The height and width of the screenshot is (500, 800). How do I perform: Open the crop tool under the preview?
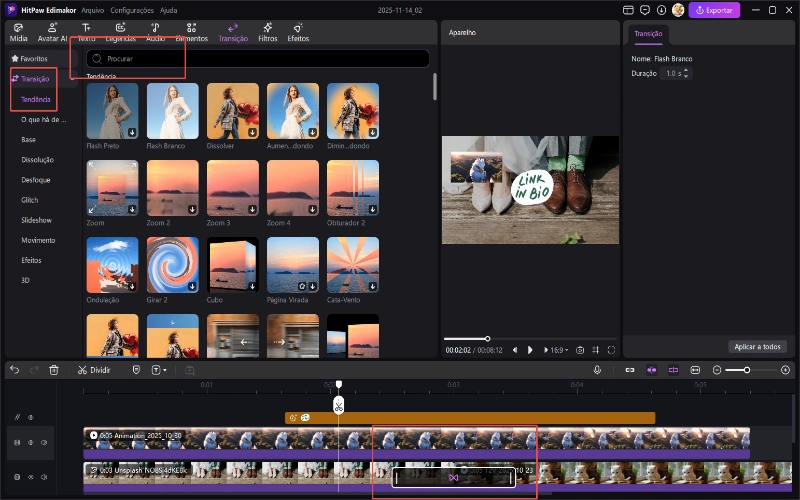tap(595, 350)
